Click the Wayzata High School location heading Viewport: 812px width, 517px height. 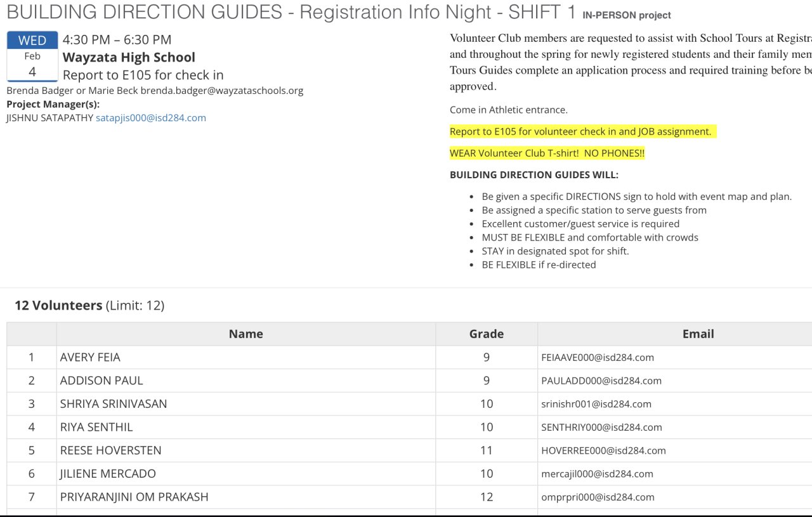tap(129, 57)
